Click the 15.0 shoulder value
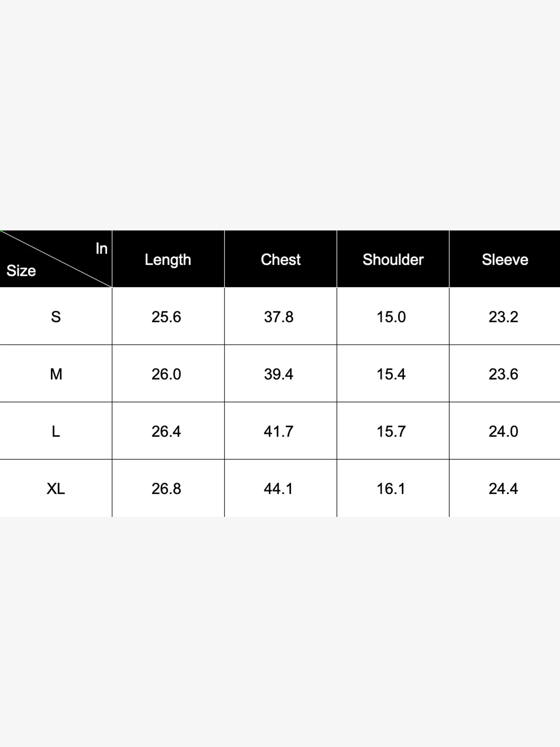The image size is (560, 747). (391, 317)
